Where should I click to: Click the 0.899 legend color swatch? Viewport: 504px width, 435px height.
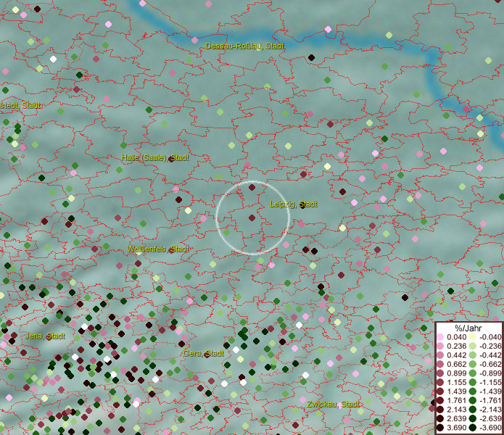click(440, 373)
